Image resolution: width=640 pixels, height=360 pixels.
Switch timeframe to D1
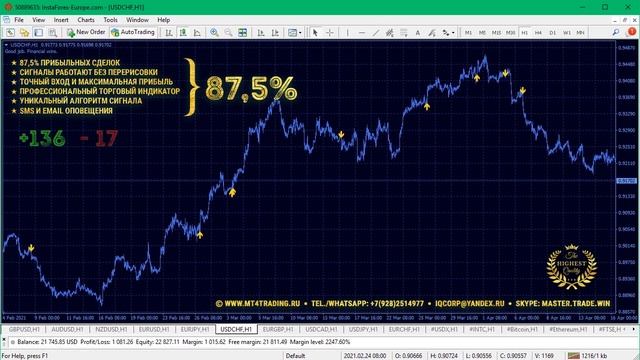pyautogui.click(x=553, y=32)
